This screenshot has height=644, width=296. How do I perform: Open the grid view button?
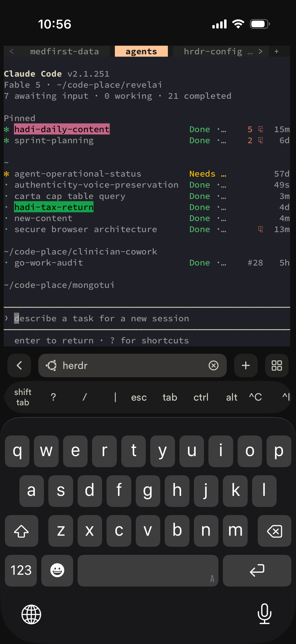pos(277,365)
